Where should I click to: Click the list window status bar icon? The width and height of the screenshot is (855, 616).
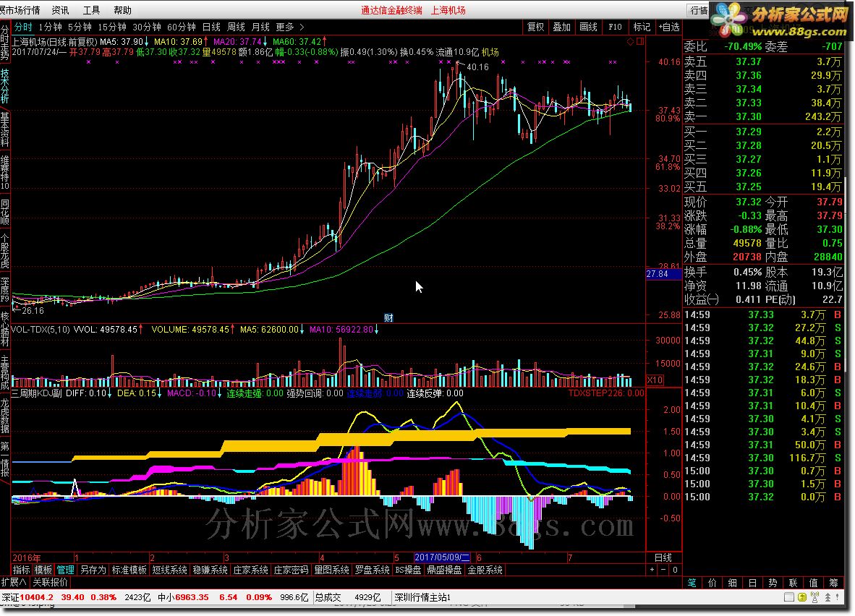coord(789,597)
